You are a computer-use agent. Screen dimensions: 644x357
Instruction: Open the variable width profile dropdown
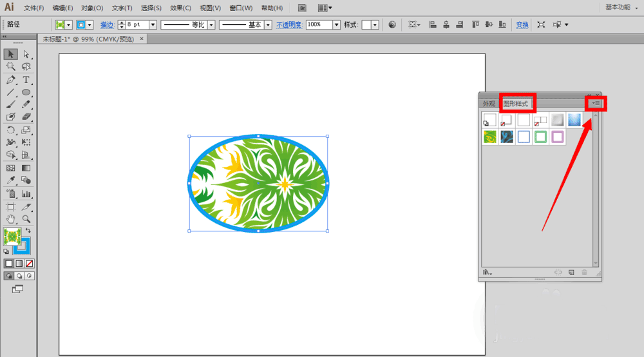pyautogui.click(x=211, y=24)
